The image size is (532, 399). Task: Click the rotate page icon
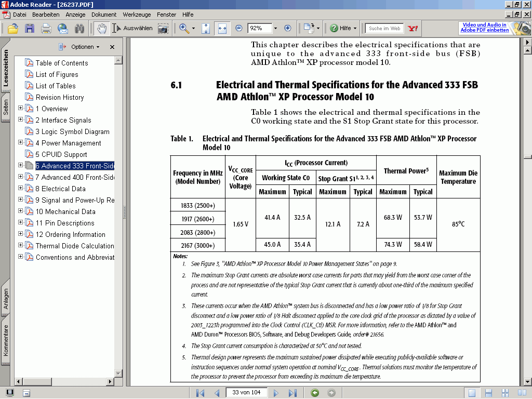[309, 28]
